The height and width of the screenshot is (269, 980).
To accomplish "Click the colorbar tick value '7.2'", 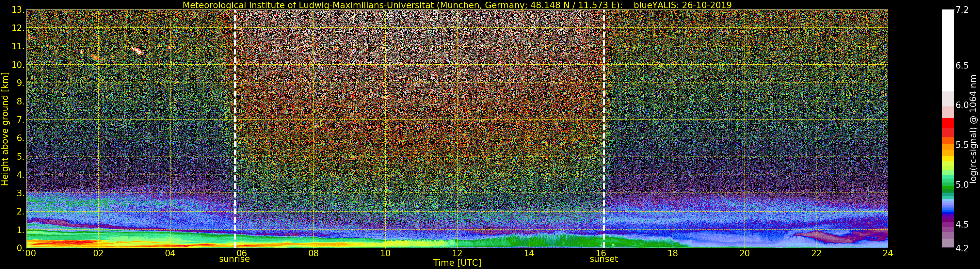I will pos(962,10).
